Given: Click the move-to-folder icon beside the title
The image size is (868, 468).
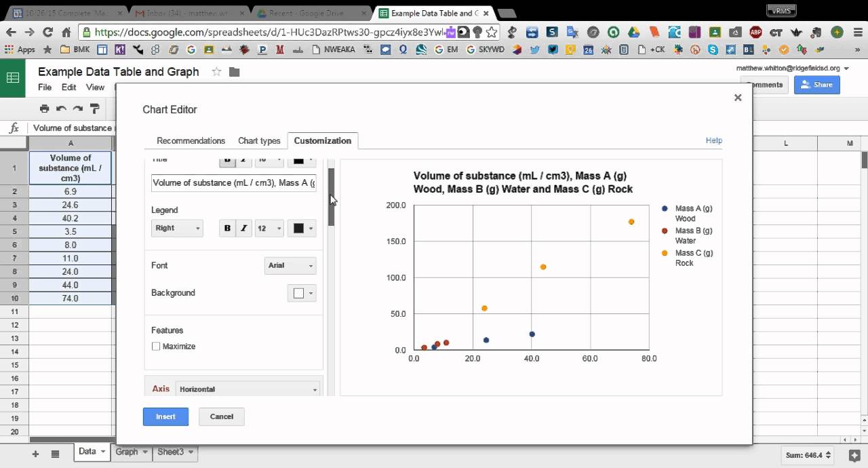Looking at the screenshot, I should (x=234, y=72).
